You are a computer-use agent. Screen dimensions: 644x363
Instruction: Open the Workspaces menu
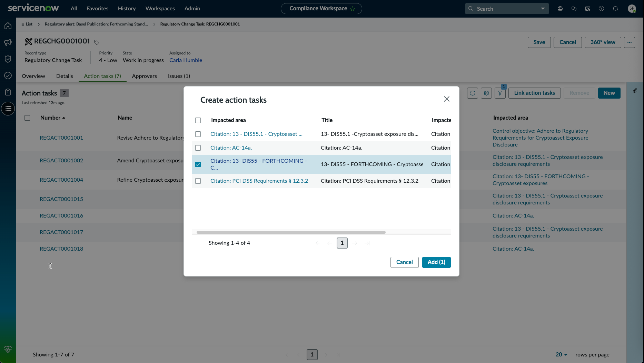(160, 9)
